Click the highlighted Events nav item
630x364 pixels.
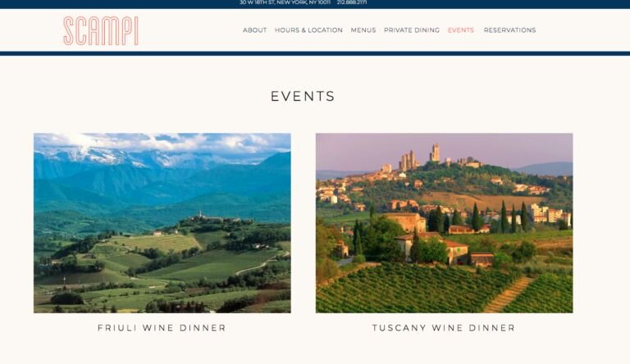pos(461,30)
